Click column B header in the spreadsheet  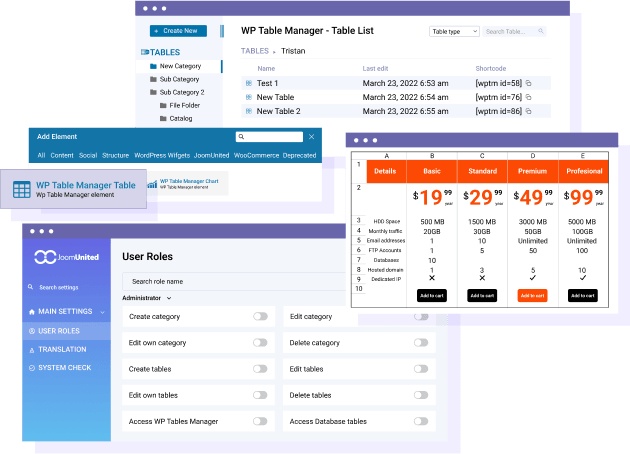(x=432, y=156)
